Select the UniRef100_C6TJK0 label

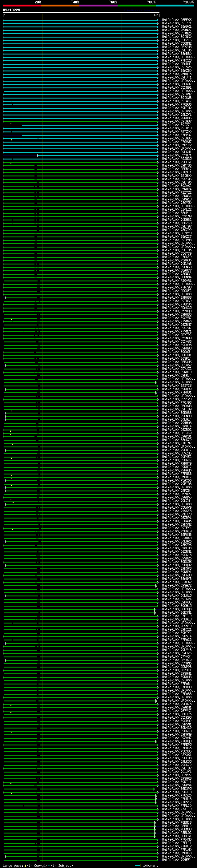coord(176,433)
